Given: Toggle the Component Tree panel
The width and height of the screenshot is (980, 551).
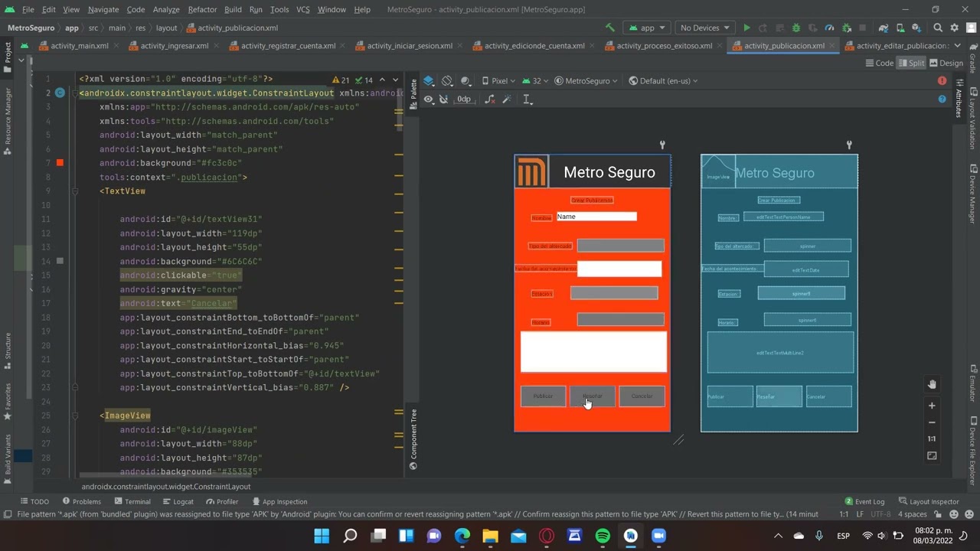Looking at the screenshot, I should [413, 439].
